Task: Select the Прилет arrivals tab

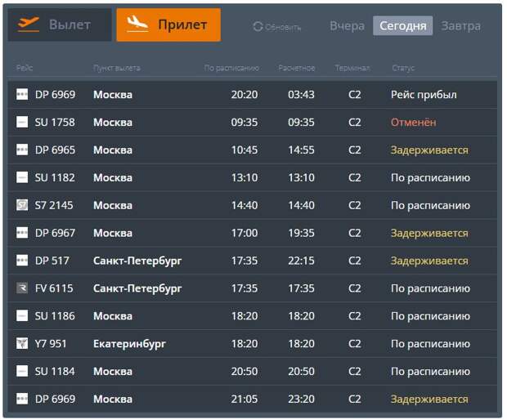Action: pyautogui.click(x=168, y=25)
